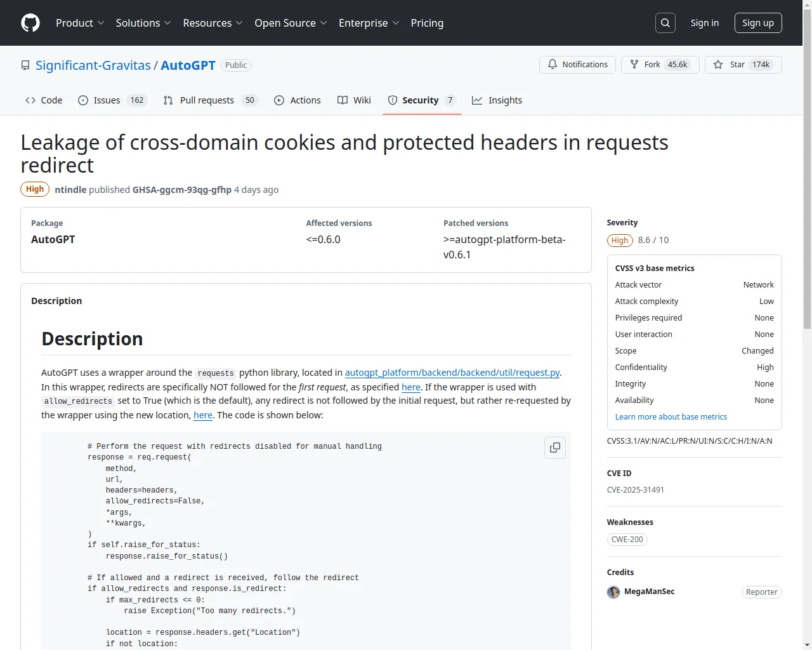
Task: Click the first 'here' link after 'as specified'
Action: click(x=411, y=387)
